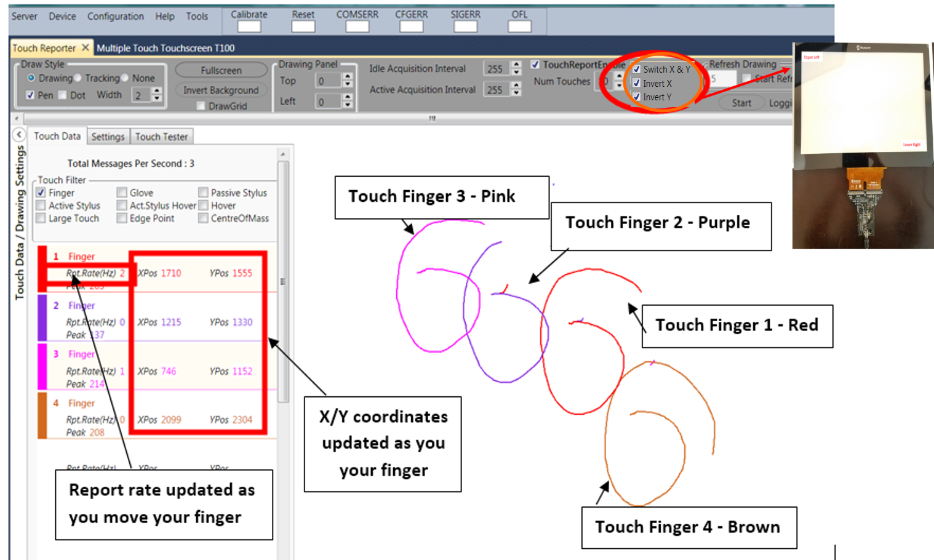Image resolution: width=934 pixels, height=560 pixels.
Task: Click the Calibrate status indicator
Action: coord(248,26)
